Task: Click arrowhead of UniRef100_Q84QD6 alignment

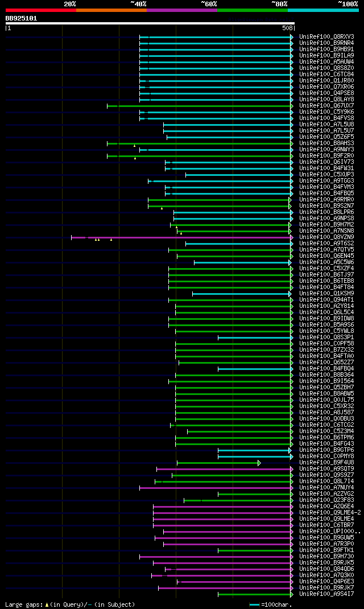Action: (292, 569)
